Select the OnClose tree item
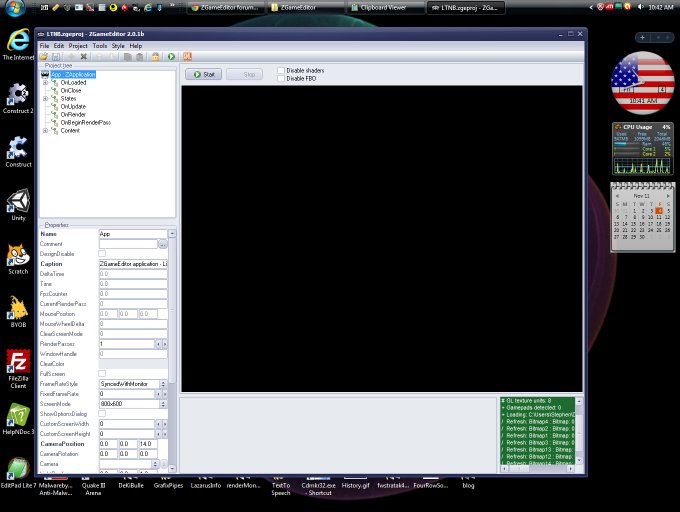The width and height of the screenshot is (680, 512). [71, 91]
